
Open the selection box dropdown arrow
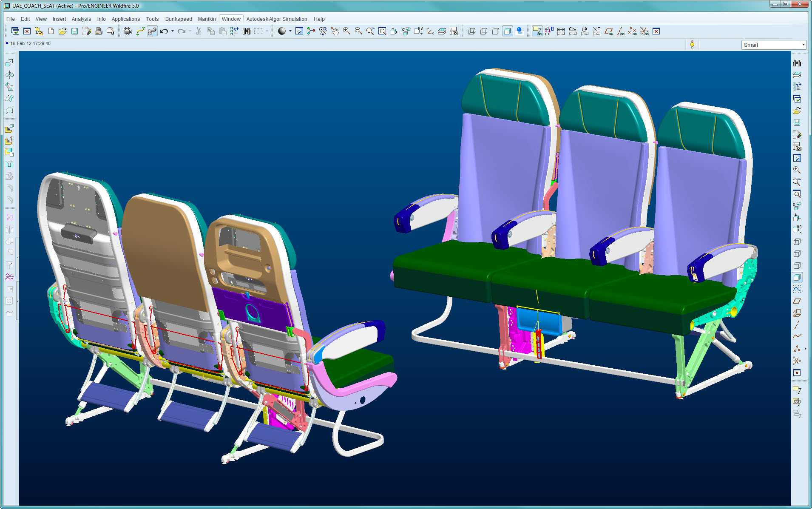[267, 31]
